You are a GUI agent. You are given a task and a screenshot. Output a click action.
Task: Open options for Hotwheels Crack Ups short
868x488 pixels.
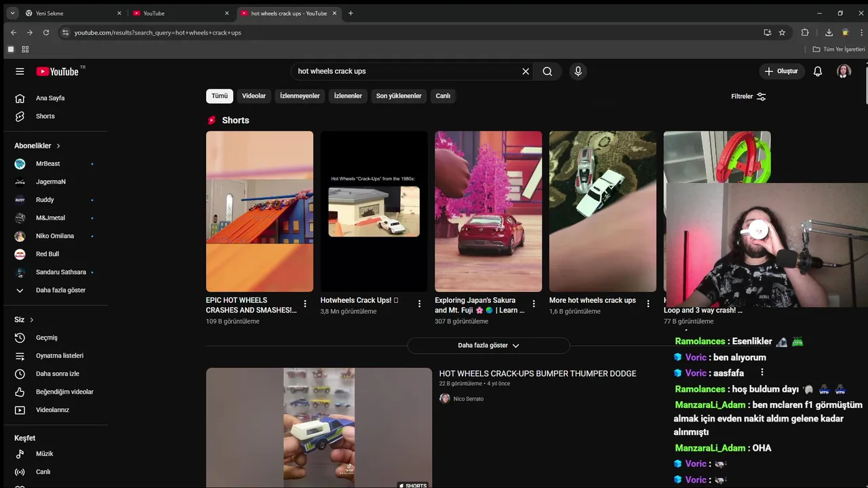[x=419, y=304]
